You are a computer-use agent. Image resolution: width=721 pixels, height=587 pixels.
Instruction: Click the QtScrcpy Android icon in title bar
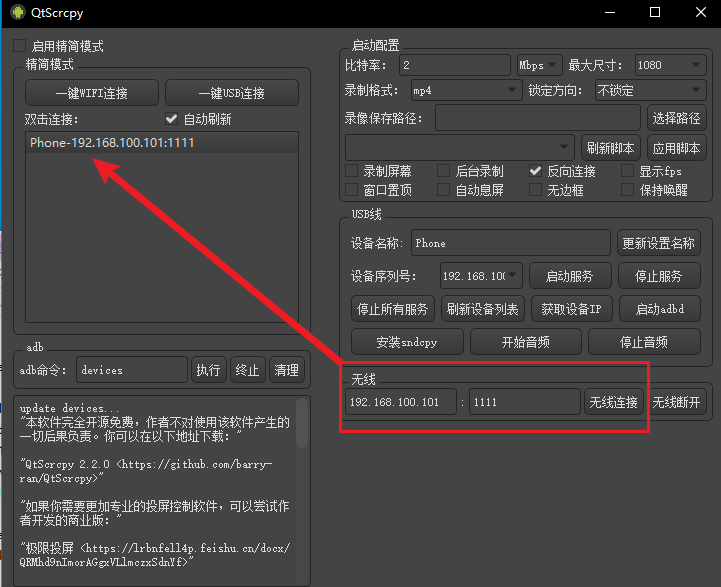(x=14, y=13)
